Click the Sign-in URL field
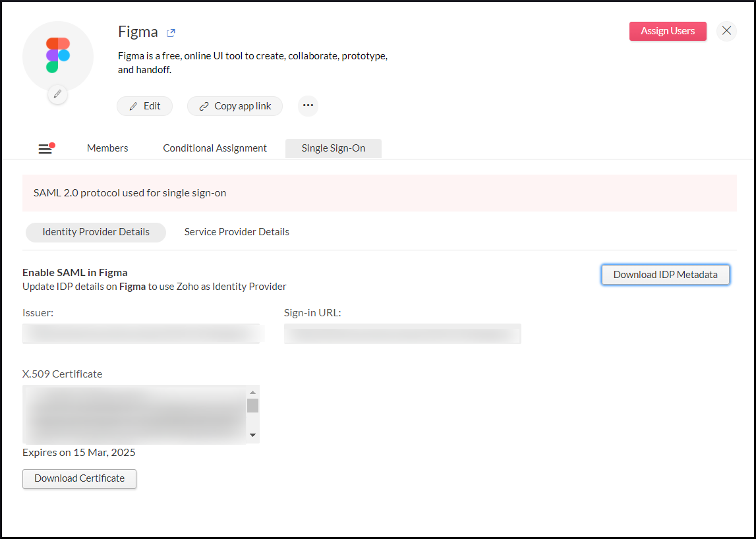Screen dimensions: 756x539 point(403,333)
